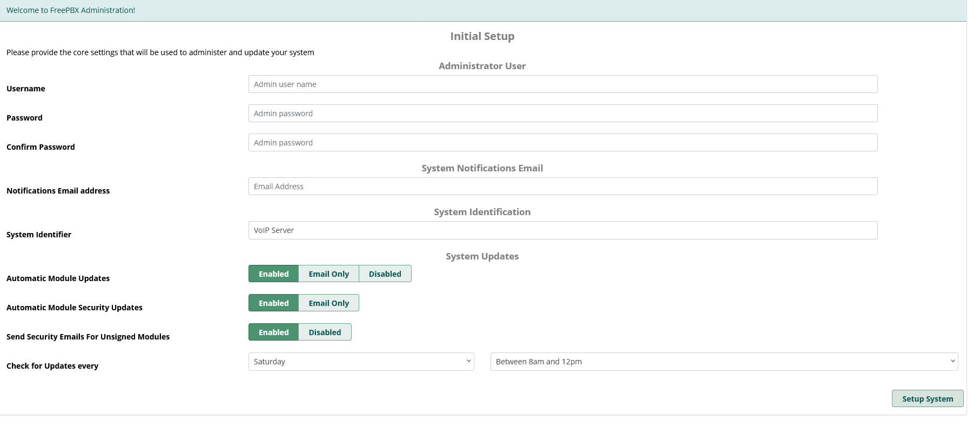Expand the Between 8am and 12pm dropdown

[x=724, y=362]
